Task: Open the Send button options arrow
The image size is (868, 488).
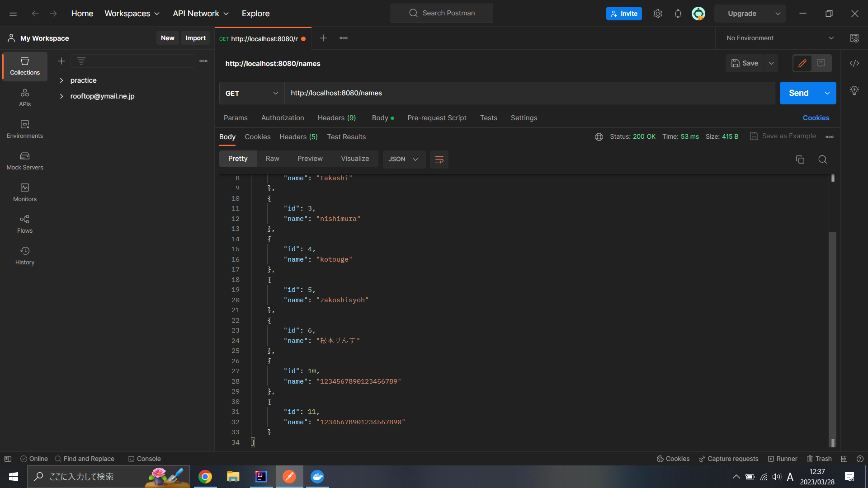Action: [827, 93]
